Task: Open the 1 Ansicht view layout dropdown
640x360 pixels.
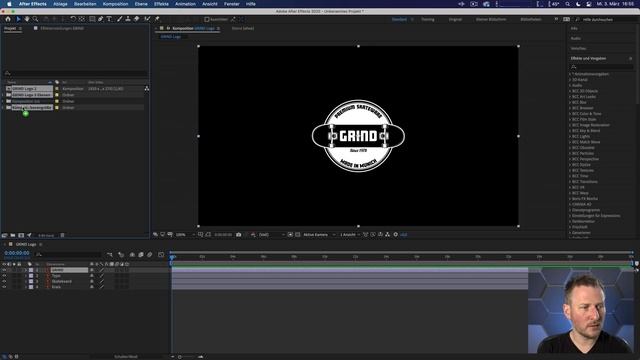Action: point(350,235)
